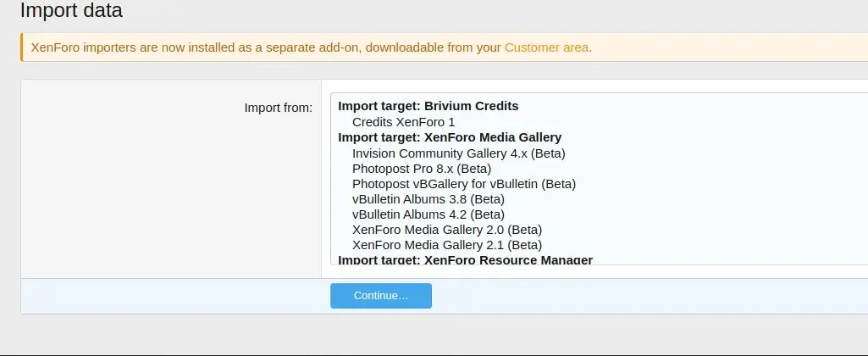The height and width of the screenshot is (356, 868).
Task: Click the 'Import from:' field label
Action: point(278,108)
